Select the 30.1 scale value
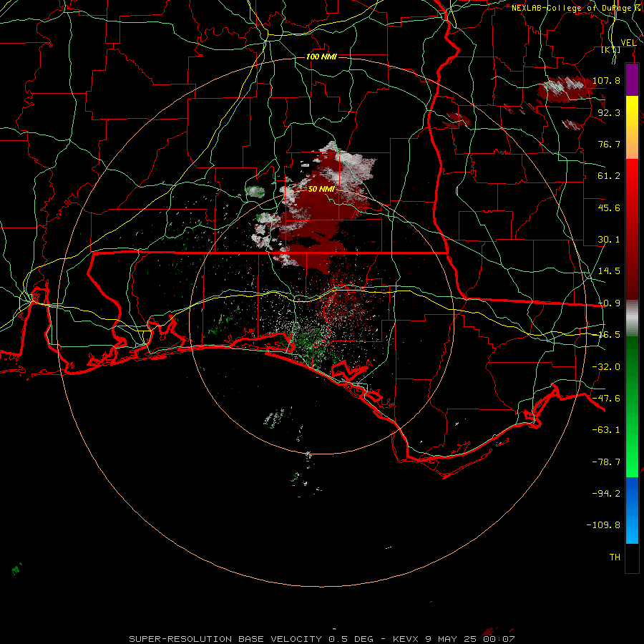The image size is (644, 644). coord(609,240)
